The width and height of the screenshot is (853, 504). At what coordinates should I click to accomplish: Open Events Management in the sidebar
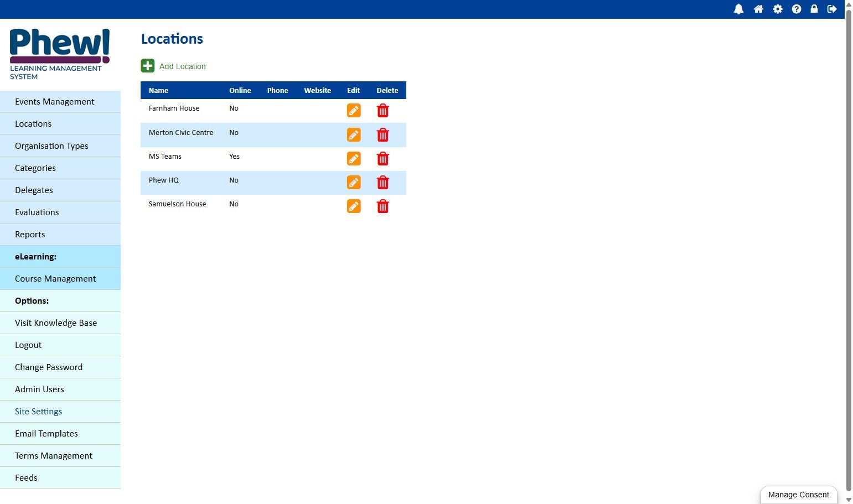point(60,102)
